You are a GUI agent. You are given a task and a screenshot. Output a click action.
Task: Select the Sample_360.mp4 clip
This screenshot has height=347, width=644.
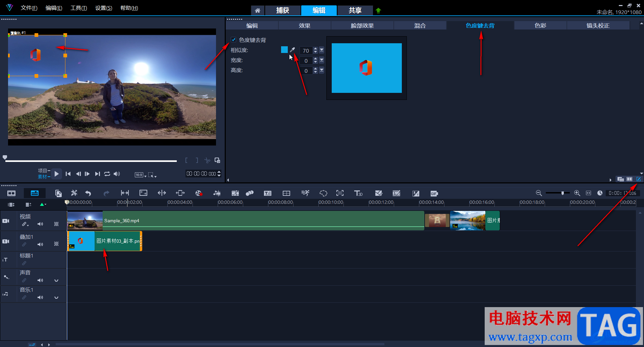click(246, 220)
